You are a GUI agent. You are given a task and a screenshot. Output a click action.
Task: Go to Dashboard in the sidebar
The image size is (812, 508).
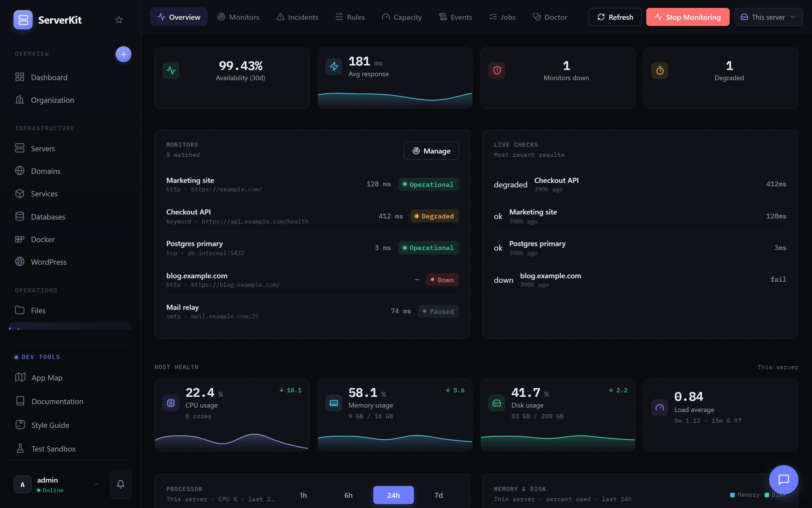70,77
